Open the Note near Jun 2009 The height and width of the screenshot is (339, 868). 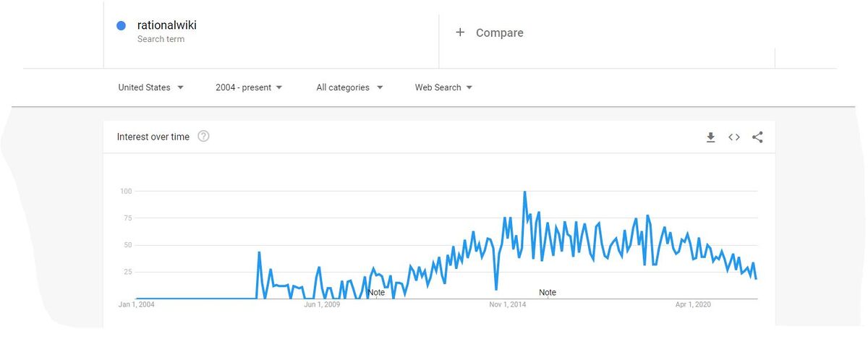pos(376,293)
